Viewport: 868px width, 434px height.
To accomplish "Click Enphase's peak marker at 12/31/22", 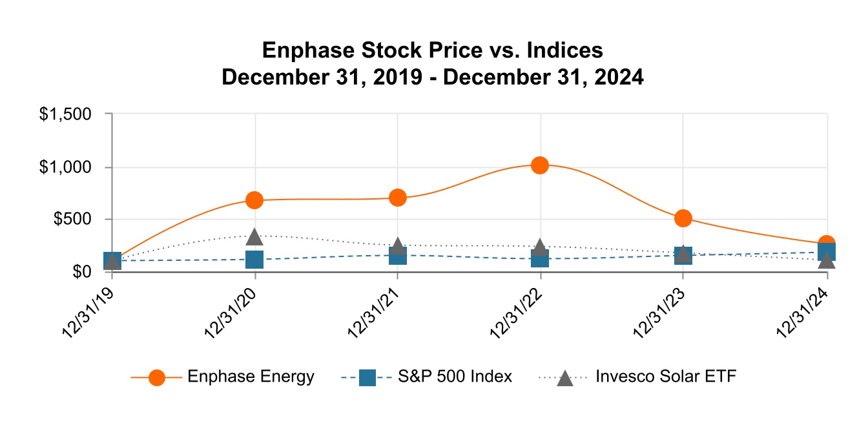I will [x=541, y=165].
